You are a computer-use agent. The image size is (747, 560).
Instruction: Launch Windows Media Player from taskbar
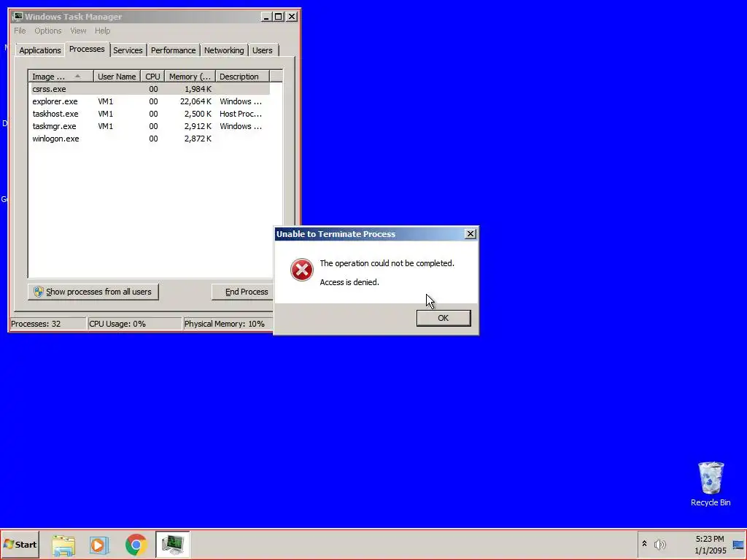click(99, 545)
